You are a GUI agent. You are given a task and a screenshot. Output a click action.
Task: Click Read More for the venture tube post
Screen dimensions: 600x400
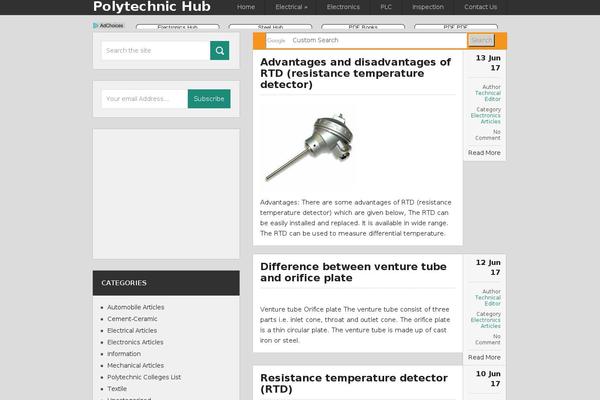click(484, 357)
